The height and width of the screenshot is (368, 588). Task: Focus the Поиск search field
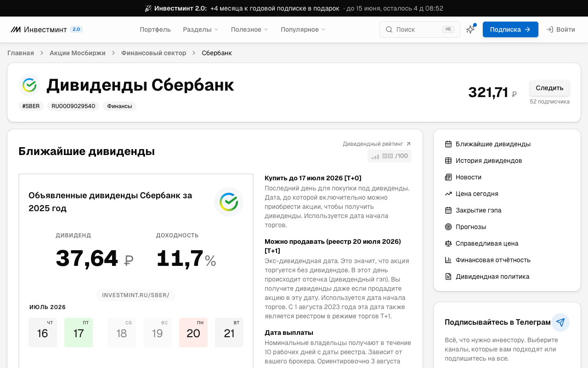point(420,29)
